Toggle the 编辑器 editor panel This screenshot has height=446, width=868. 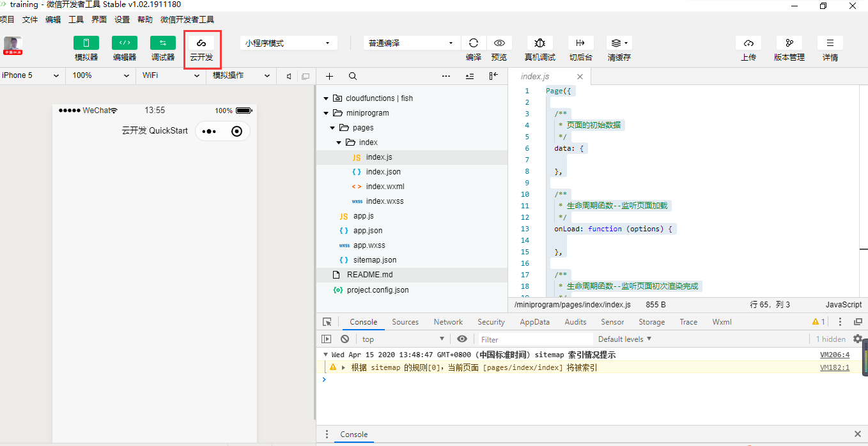[125, 43]
